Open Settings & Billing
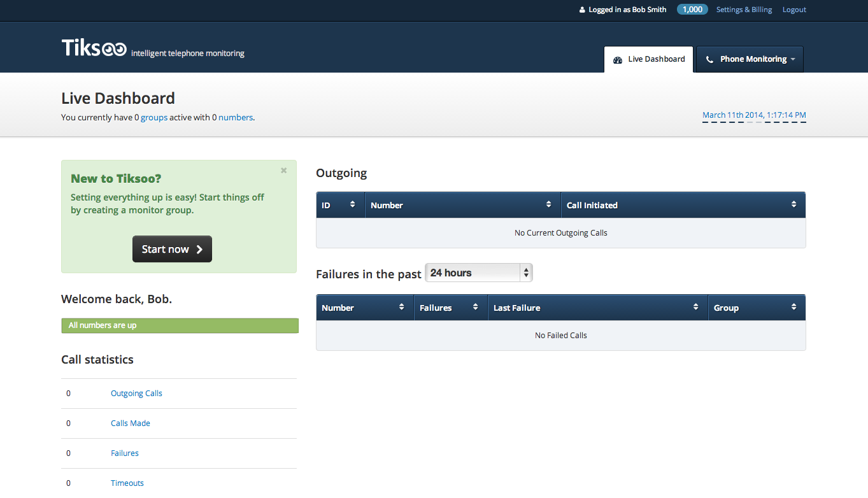This screenshot has width=868, height=498. (x=744, y=10)
